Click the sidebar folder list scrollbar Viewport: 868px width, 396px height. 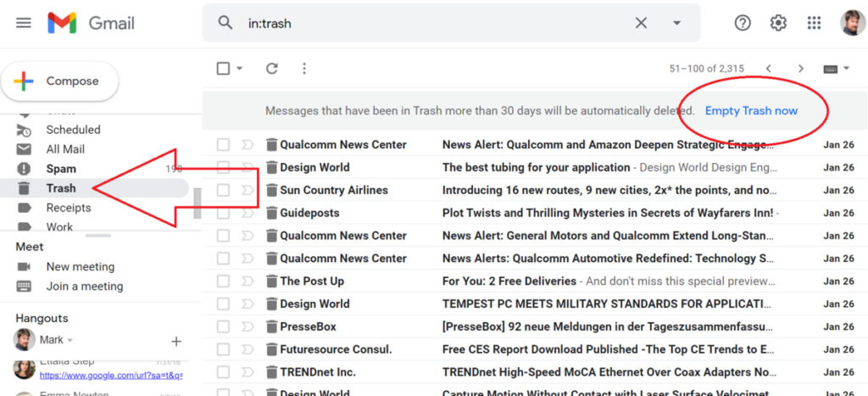click(x=197, y=203)
